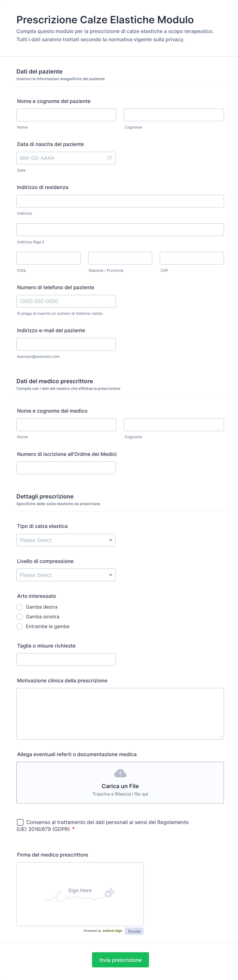Screen dimensions: 238x980
Task: Tick the GDPR consent checkbox
Action: (x=20, y=822)
